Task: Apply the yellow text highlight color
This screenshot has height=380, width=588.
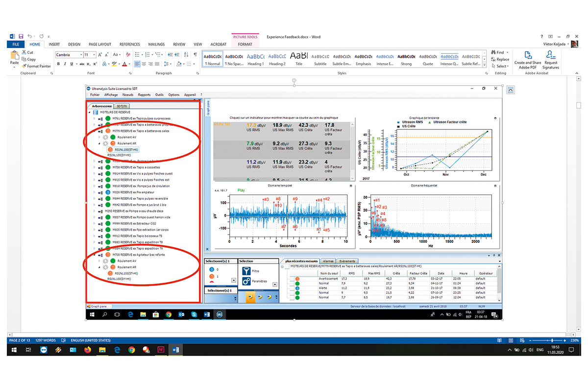Action: [x=114, y=64]
